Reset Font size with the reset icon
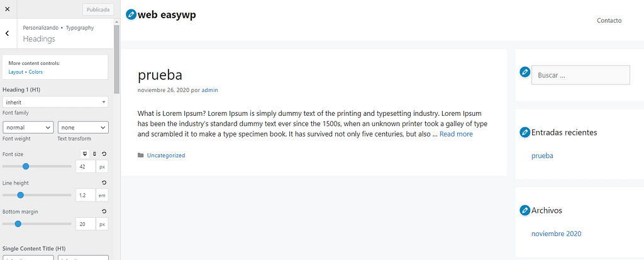This screenshot has width=644, height=260. point(104,154)
